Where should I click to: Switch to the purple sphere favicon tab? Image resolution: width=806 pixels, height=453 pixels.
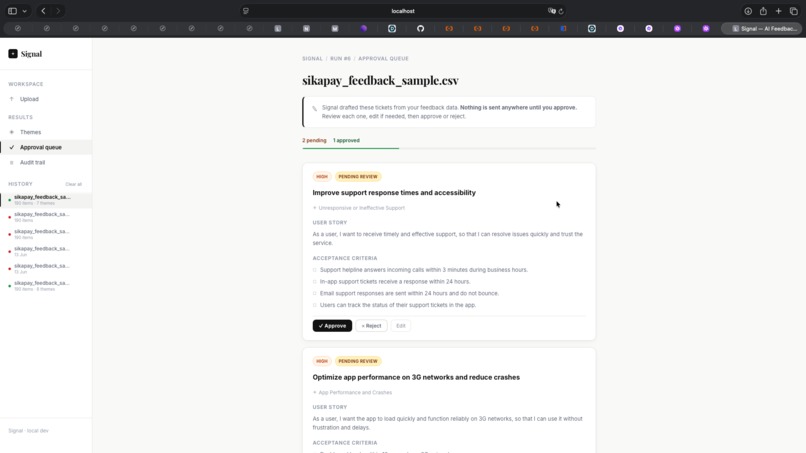pos(363,29)
